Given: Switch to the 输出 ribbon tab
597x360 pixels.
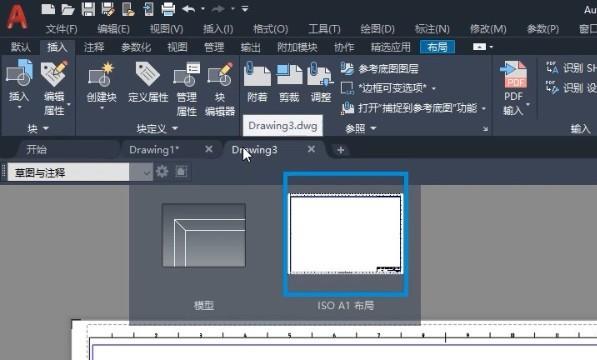Looking at the screenshot, I should click(251, 47).
